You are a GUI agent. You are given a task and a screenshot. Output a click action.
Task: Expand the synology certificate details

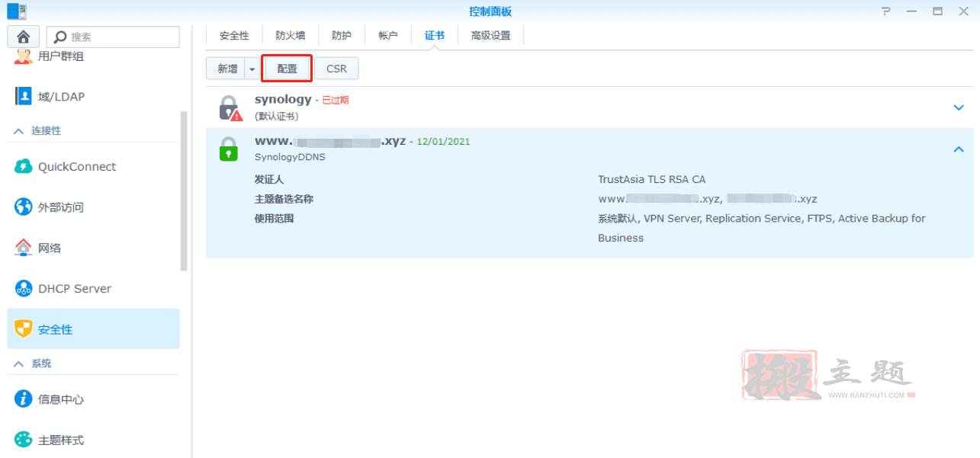(x=959, y=107)
